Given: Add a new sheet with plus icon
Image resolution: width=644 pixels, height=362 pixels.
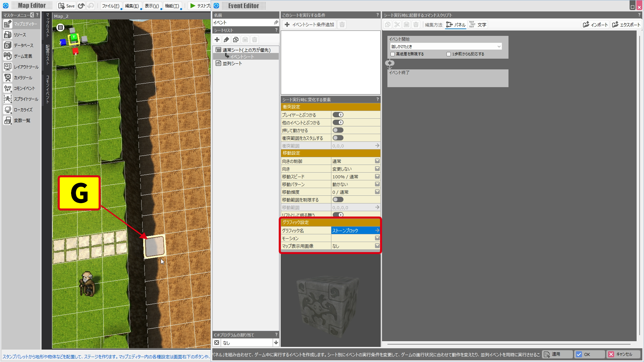Looking at the screenshot, I should tap(217, 40).
